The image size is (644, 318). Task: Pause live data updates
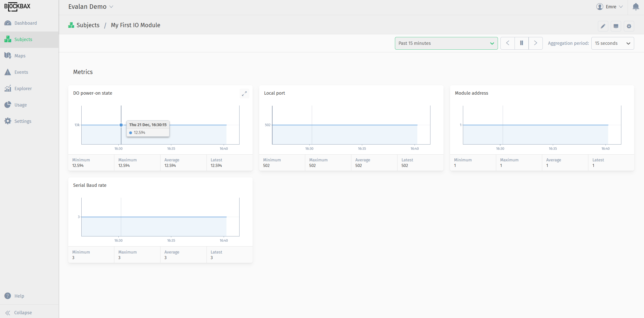coord(521,43)
